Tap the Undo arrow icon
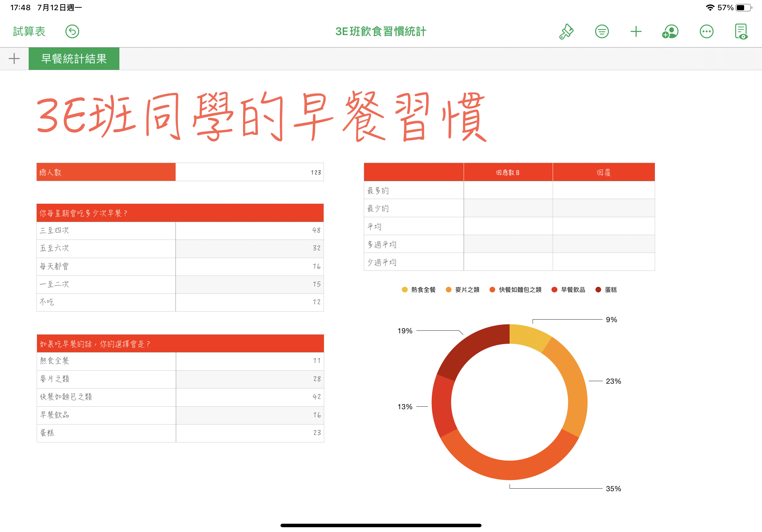This screenshot has height=532, width=762. [72, 32]
